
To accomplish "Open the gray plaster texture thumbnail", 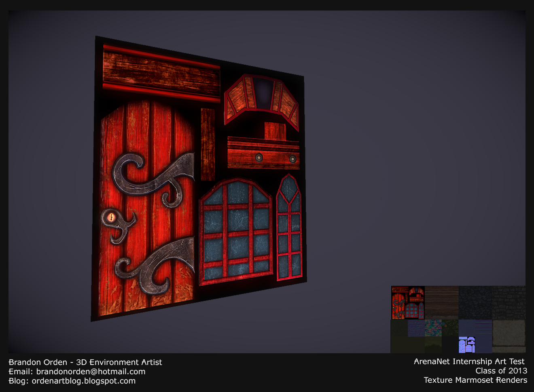I will (x=509, y=336).
